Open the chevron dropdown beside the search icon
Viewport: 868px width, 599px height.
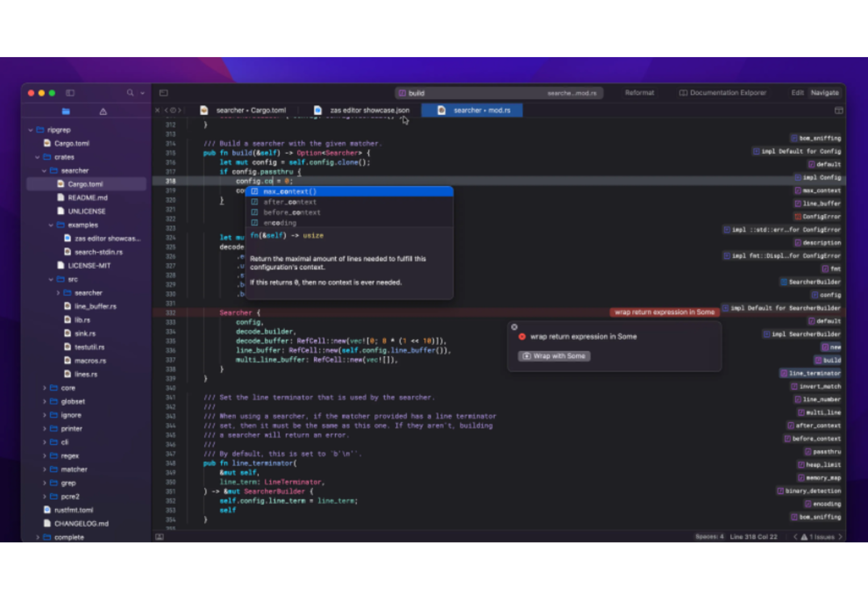point(143,93)
